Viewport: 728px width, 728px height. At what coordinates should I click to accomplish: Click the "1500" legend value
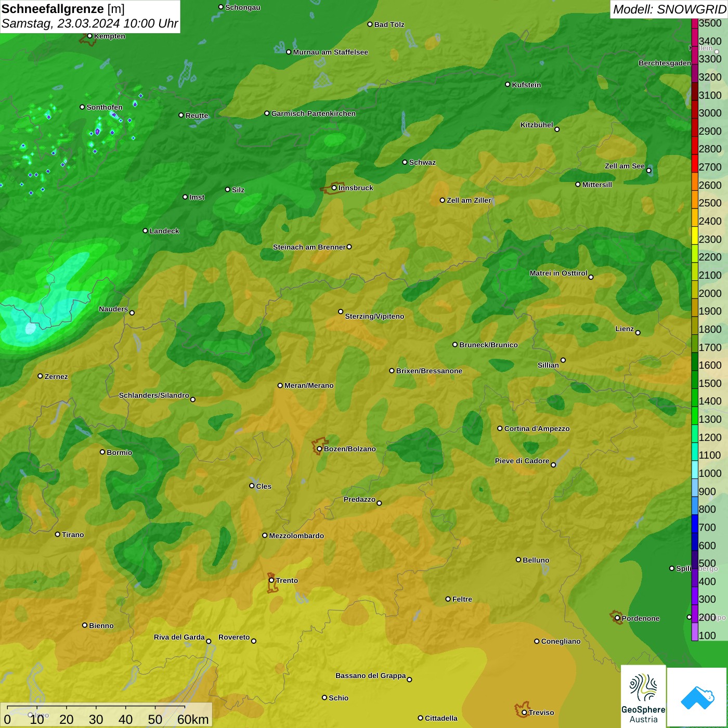(x=710, y=383)
